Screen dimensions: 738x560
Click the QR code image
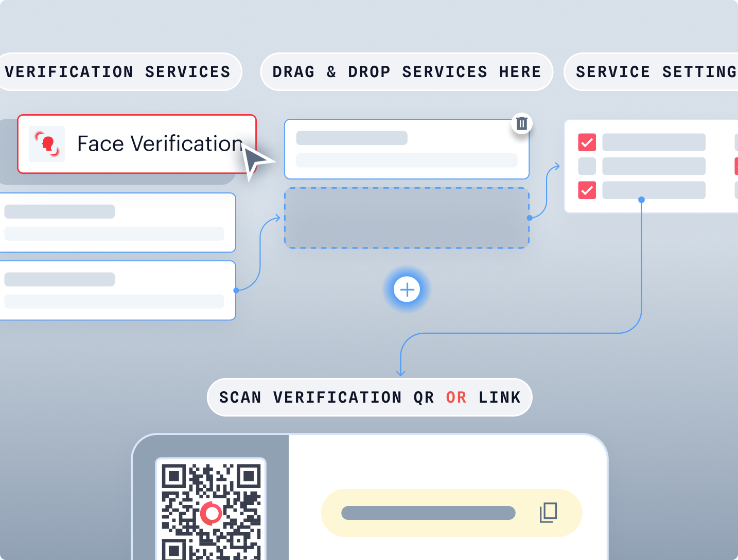click(211, 509)
